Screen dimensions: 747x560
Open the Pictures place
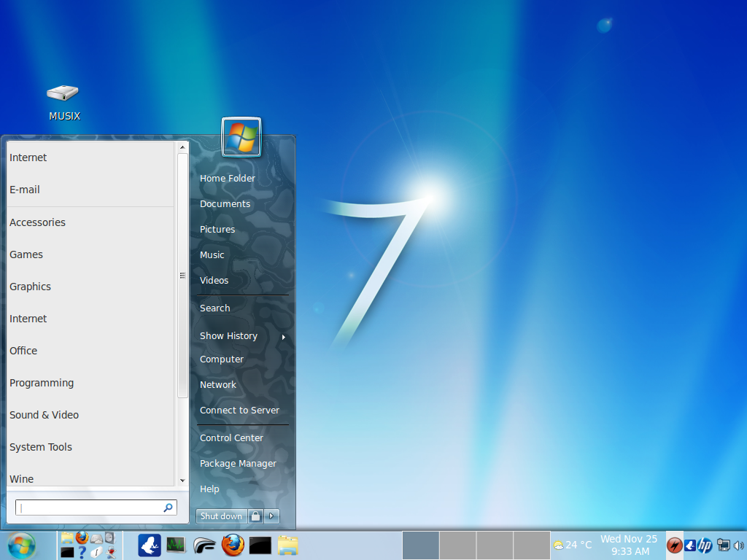242,229
